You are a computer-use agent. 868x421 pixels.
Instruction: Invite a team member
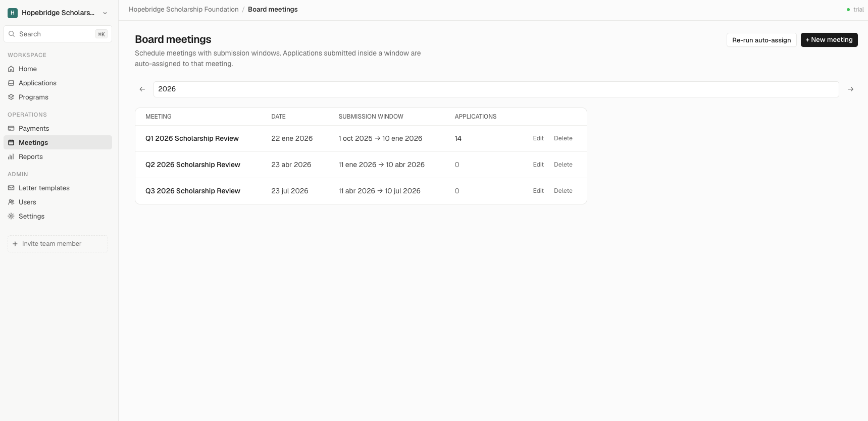tap(58, 244)
